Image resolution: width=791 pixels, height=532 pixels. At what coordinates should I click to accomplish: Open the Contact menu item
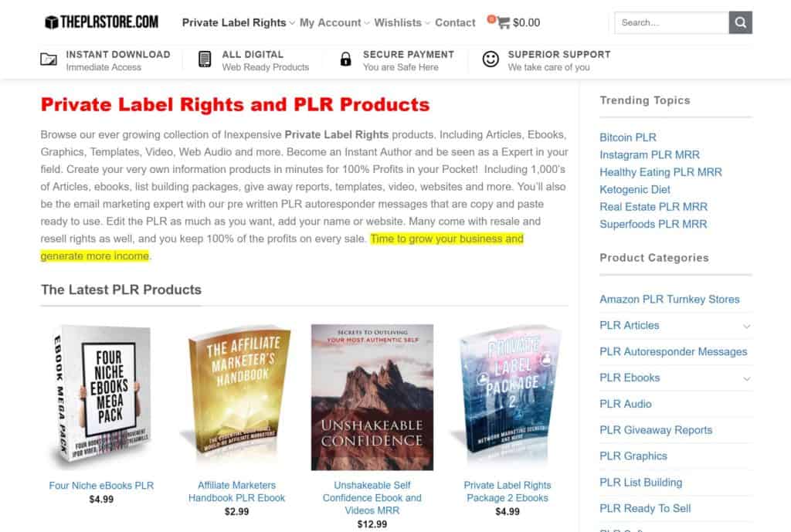tap(455, 22)
